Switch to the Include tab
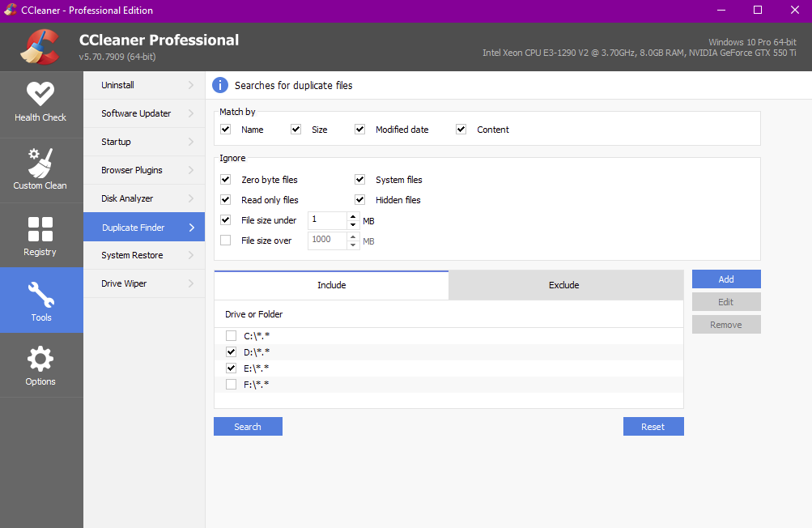Viewport: 812px width, 528px height. 331,285
